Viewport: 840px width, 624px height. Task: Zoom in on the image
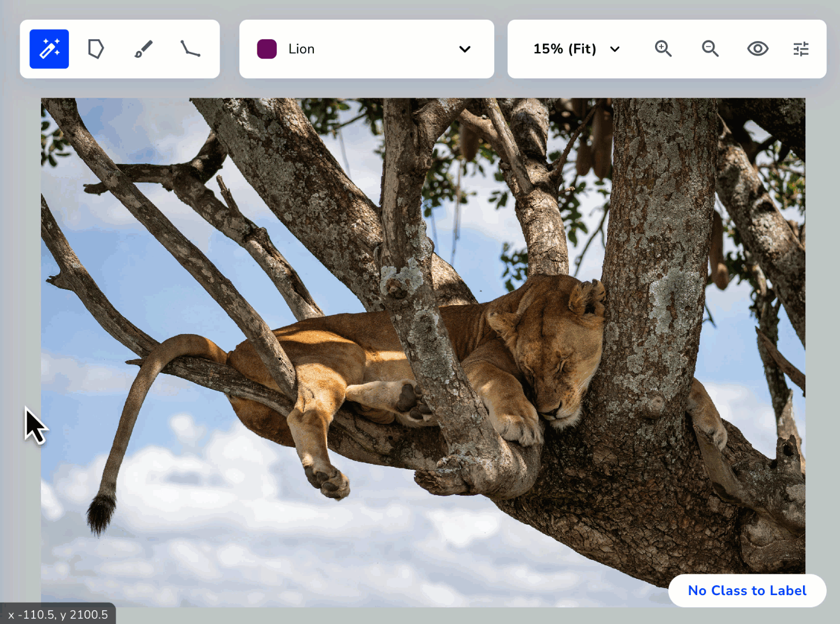coord(663,49)
